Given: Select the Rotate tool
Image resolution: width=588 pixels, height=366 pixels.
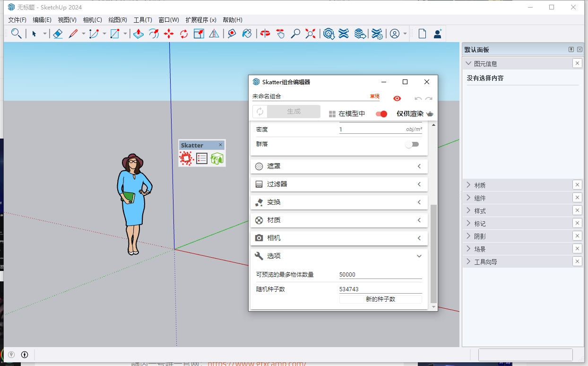Looking at the screenshot, I should click(184, 34).
